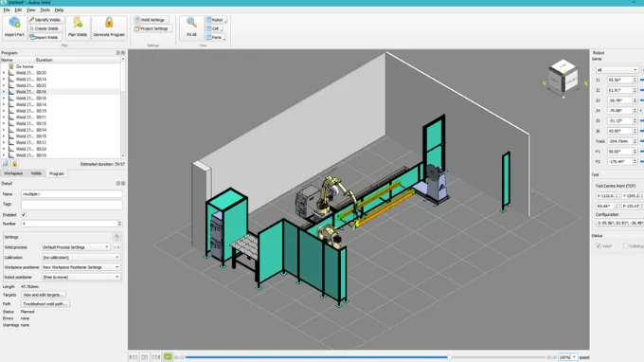Click the Tags input field

(x=72, y=204)
